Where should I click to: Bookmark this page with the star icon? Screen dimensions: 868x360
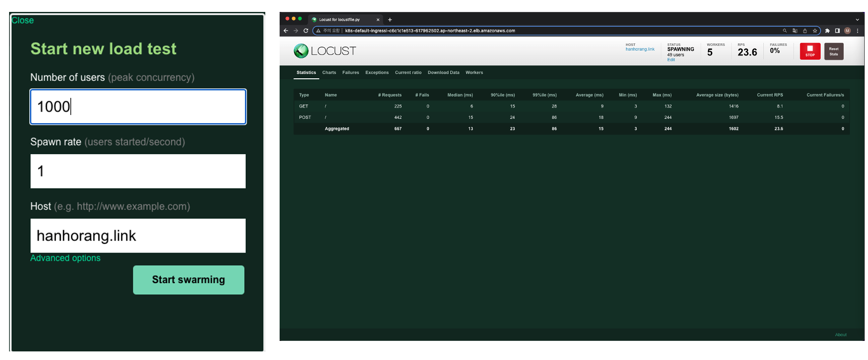pyautogui.click(x=815, y=31)
